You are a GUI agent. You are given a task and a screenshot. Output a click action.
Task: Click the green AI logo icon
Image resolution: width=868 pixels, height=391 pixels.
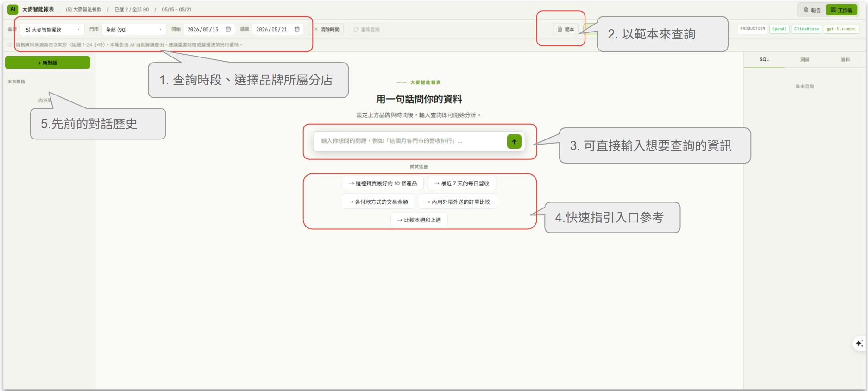click(13, 9)
